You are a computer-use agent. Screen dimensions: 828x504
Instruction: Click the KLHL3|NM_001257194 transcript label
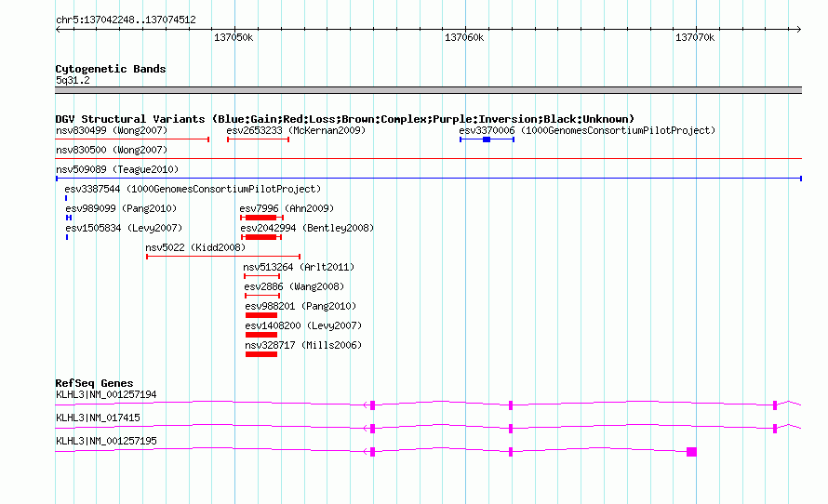click(x=106, y=395)
